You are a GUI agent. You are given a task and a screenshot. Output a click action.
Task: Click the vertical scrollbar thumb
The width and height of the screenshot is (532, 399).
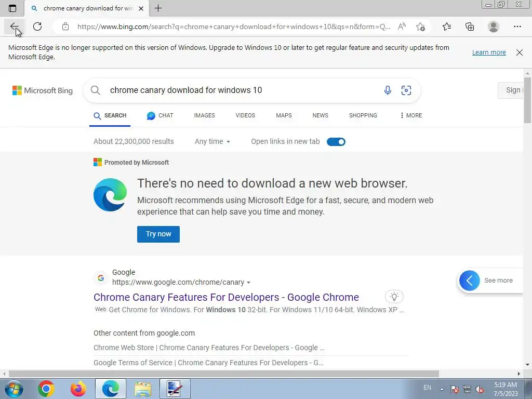[527, 100]
